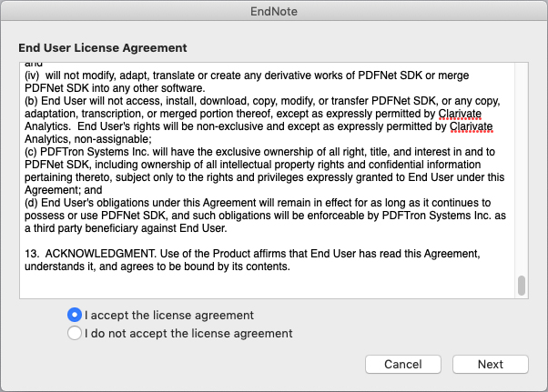Click the first red-underlined 'Clarivate' word
This screenshot has width=548, height=392.
[460, 114]
